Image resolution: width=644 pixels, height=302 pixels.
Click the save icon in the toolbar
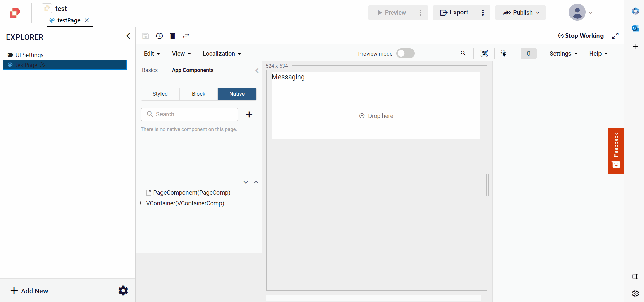click(x=145, y=36)
